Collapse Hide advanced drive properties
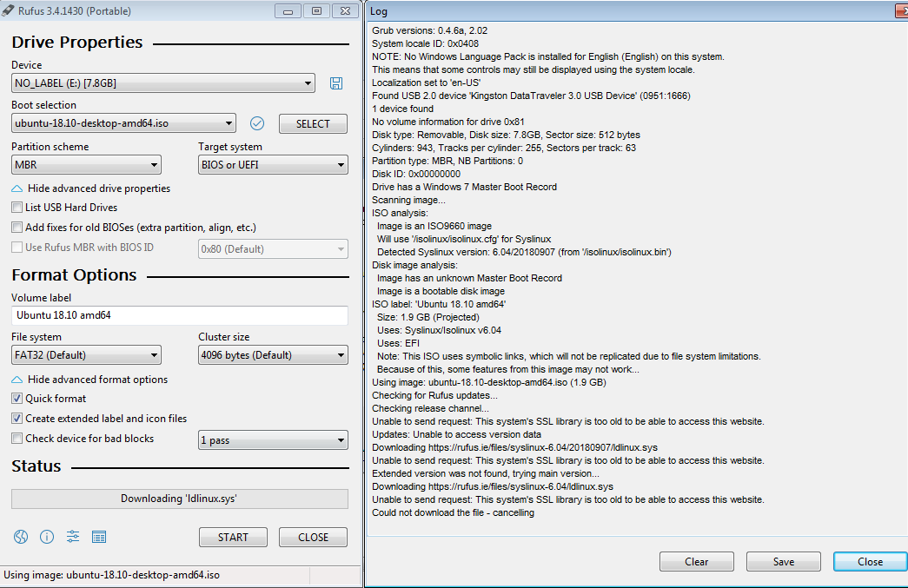 tap(91, 188)
